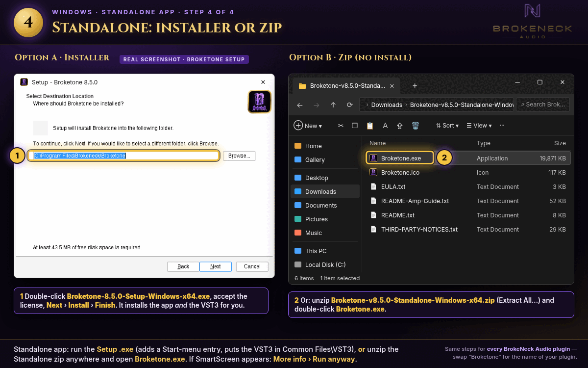Close the Broketone-v8.5.0-Standa... Explorer tab

tap(392, 85)
